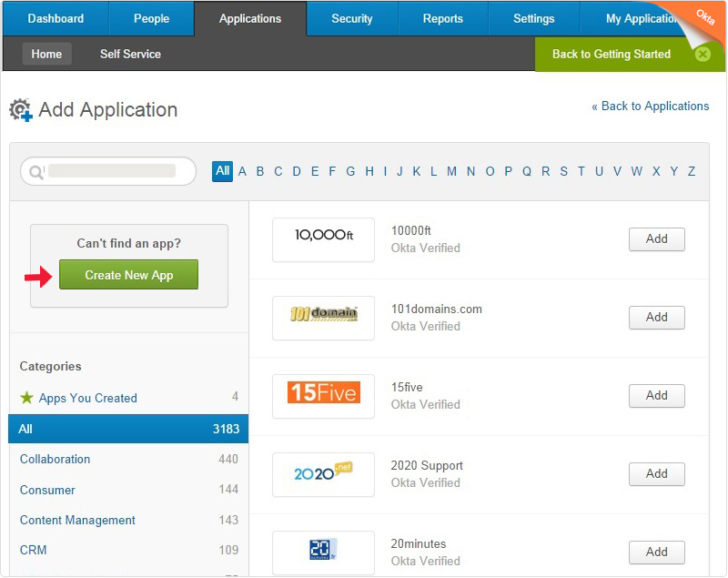Filter apps by letter M
The width and height of the screenshot is (728, 578).
point(451,172)
